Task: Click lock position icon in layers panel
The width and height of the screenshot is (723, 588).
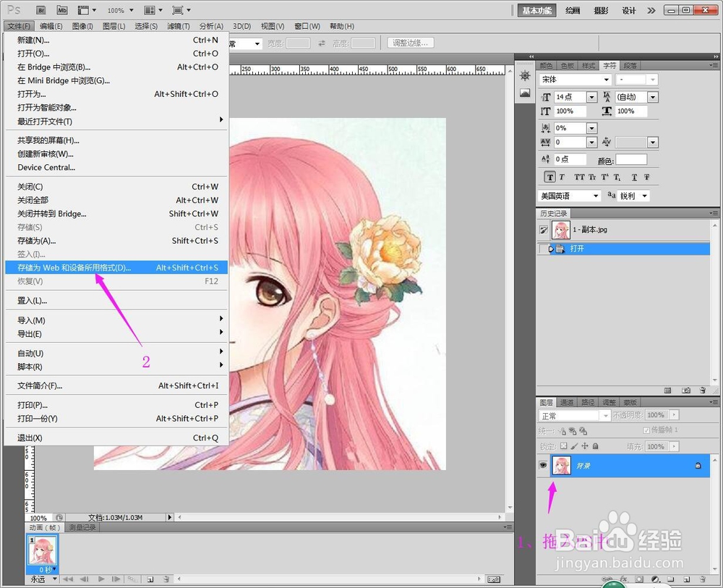Action: (x=585, y=446)
